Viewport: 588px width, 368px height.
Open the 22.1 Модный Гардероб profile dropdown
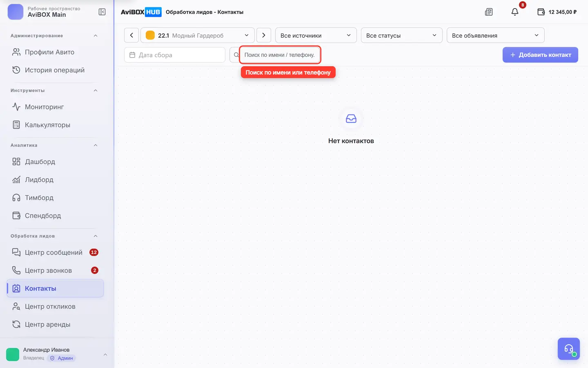click(x=198, y=35)
